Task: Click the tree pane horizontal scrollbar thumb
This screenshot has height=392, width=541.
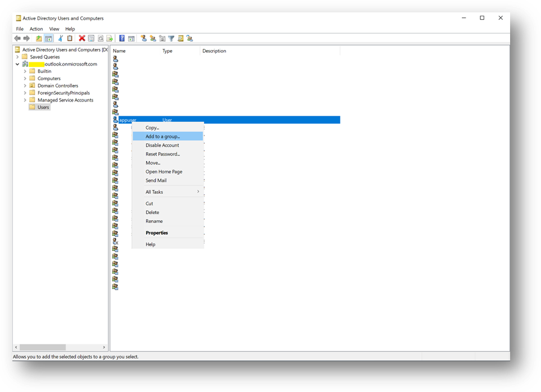Action: (x=43, y=347)
